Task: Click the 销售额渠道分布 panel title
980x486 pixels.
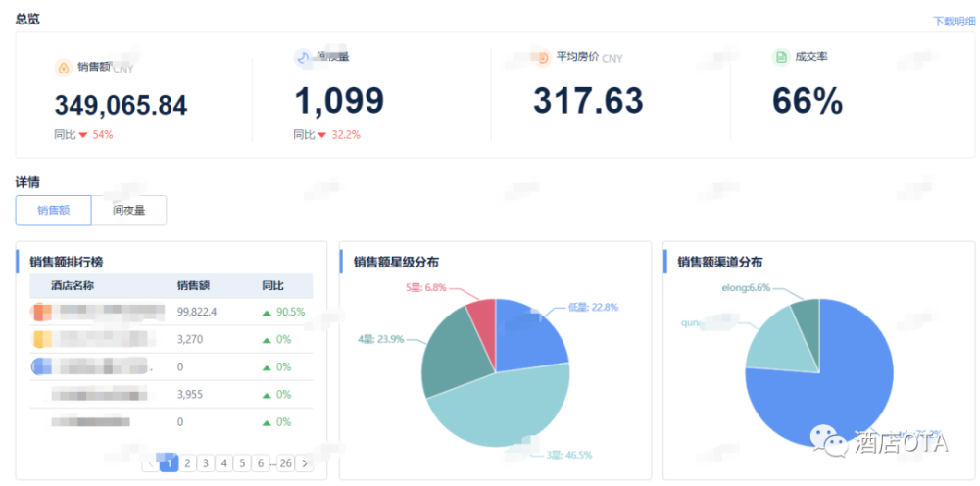Action: coord(720,261)
